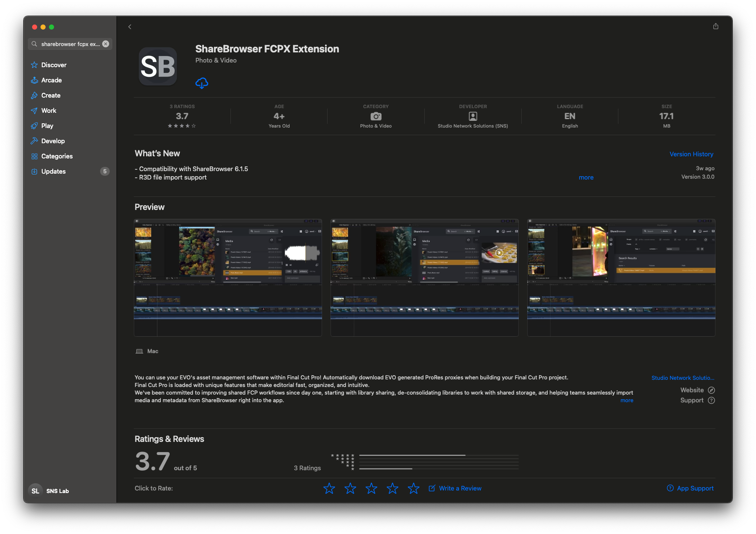Rate the app five stars
756x534 pixels.
tap(414, 488)
